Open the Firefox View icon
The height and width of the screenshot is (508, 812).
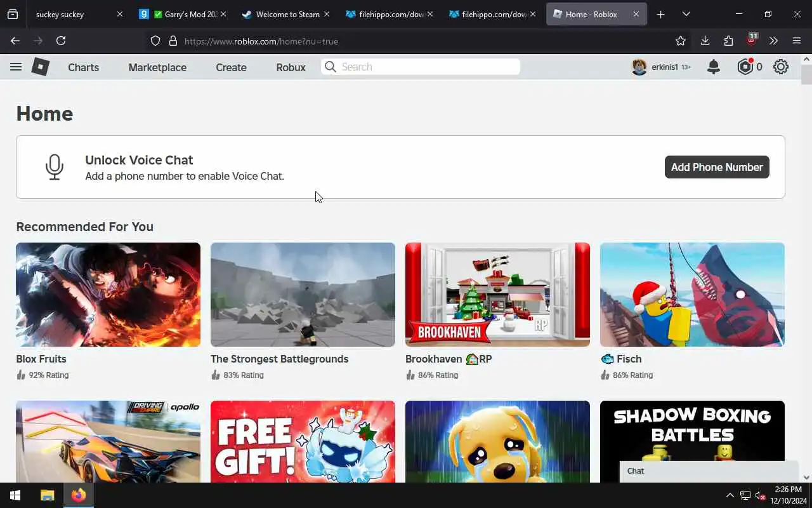tap(13, 14)
